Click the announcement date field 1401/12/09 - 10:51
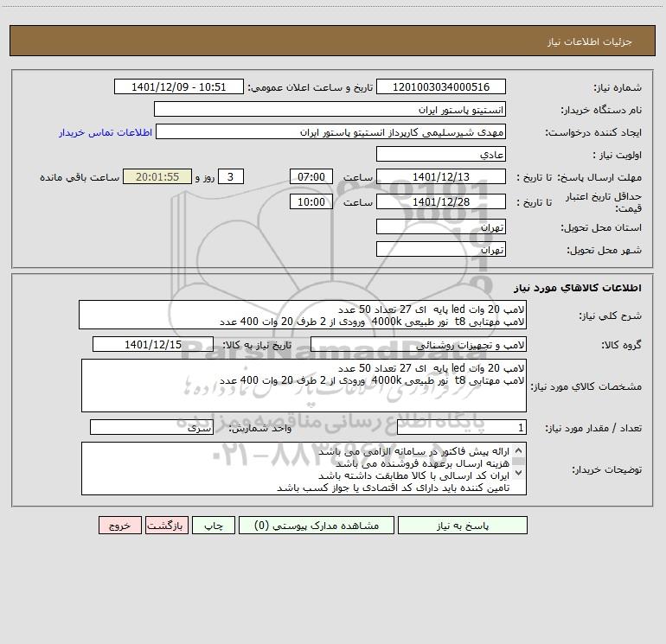666x644 pixels. tap(179, 86)
